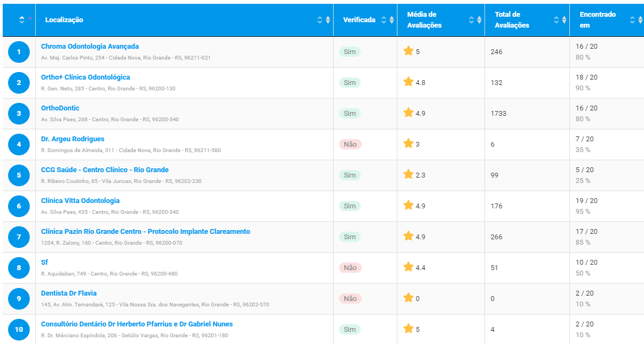Viewport: 644px width, 347px height.
Task: Open Chroma Odontologia Avançada link
Action: pyautogui.click(x=90, y=47)
